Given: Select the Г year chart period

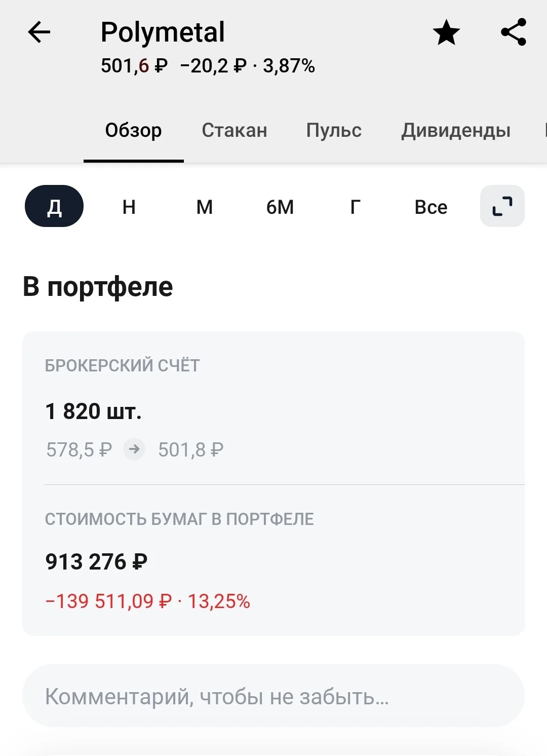Looking at the screenshot, I should point(356,207).
